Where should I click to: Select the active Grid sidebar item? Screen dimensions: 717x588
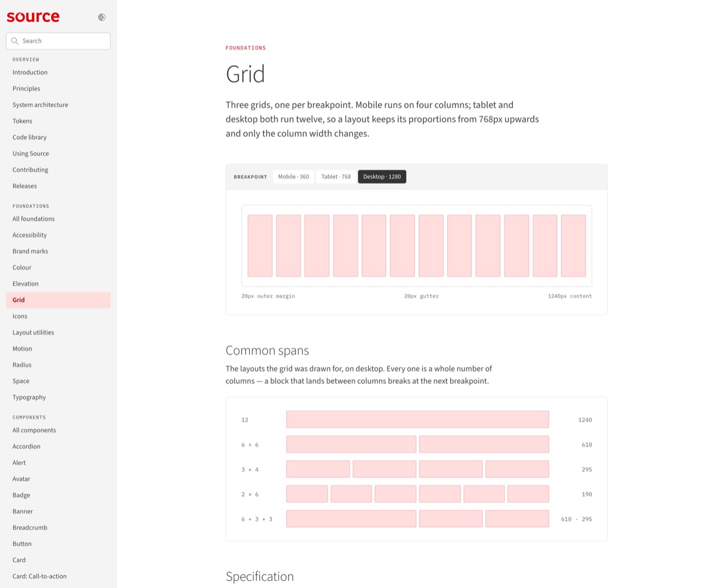coord(58,300)
